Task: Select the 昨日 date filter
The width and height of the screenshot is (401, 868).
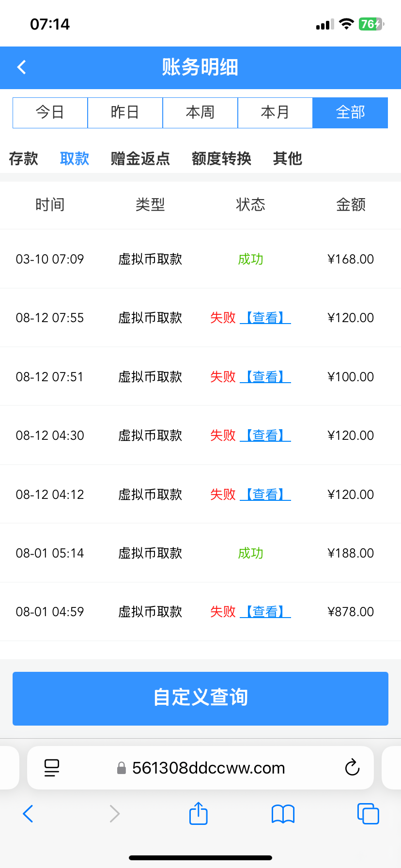Action: (125, 112)
